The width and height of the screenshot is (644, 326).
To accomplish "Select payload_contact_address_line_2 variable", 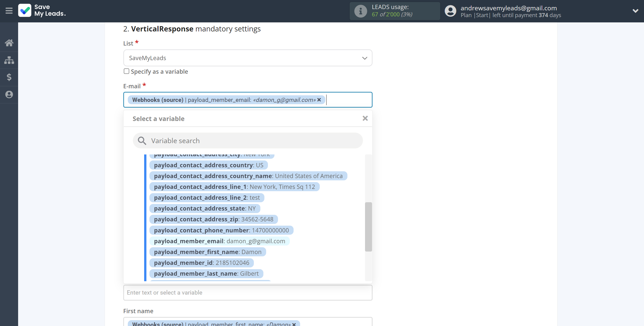I will click(x=207, y=198).
